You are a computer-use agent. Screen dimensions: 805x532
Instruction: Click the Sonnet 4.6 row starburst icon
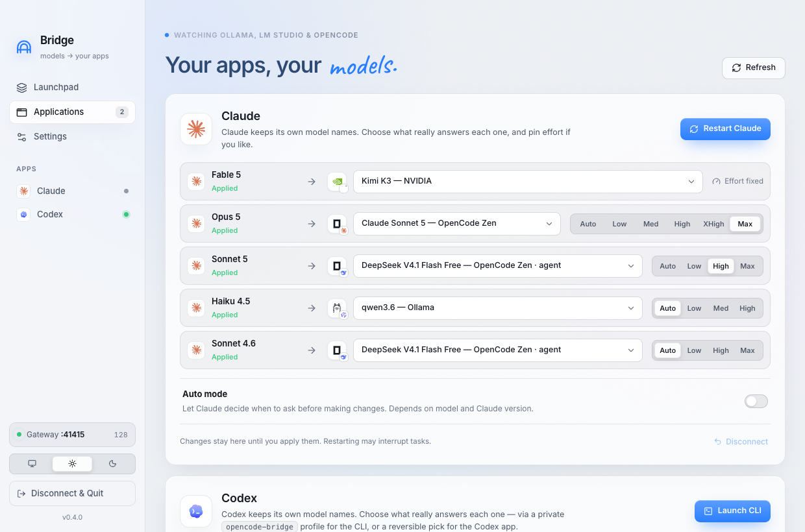pos(196,350)
